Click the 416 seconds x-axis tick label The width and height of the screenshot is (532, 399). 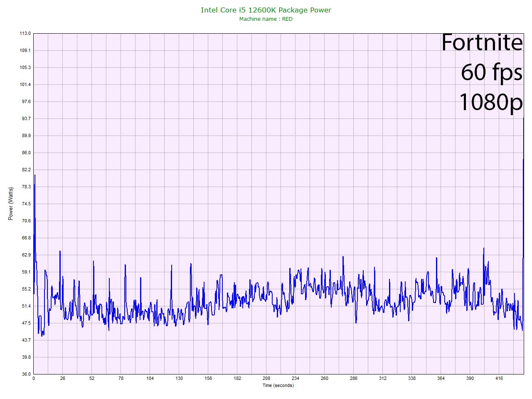pos(499,379)
